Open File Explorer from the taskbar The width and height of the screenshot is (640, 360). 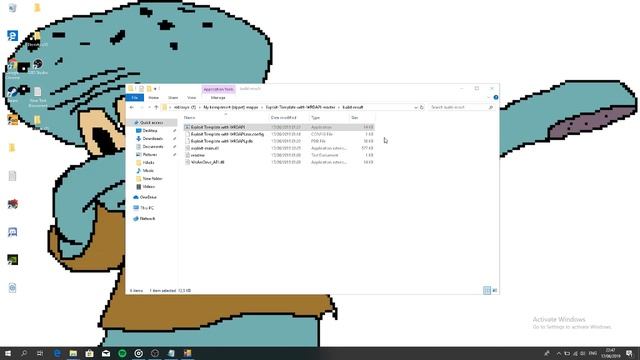[73, 353]
